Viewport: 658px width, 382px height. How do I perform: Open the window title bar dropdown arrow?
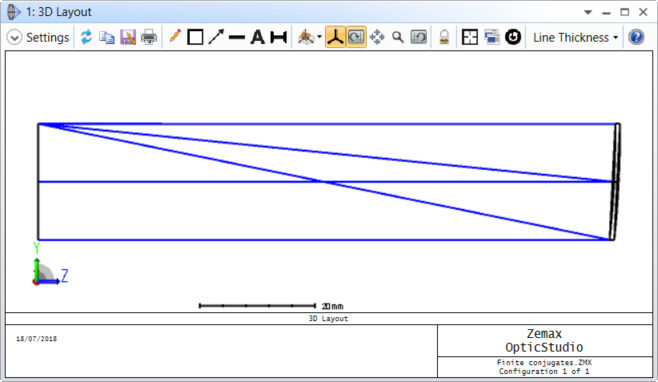[588, 12]
